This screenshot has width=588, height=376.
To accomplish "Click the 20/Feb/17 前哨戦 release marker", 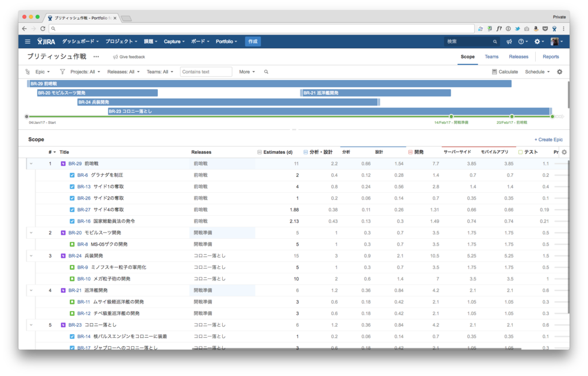I will point(512,117).
